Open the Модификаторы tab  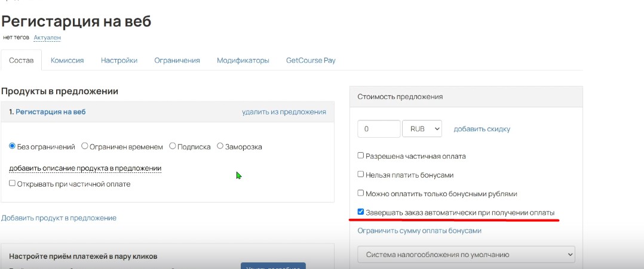pos(243,60)
